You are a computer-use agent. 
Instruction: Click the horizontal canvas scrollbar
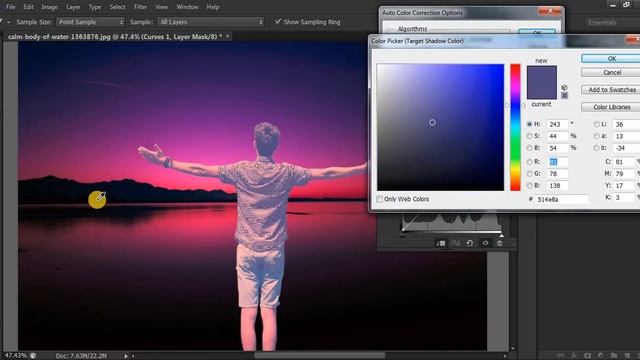click(x=320, y=356)
